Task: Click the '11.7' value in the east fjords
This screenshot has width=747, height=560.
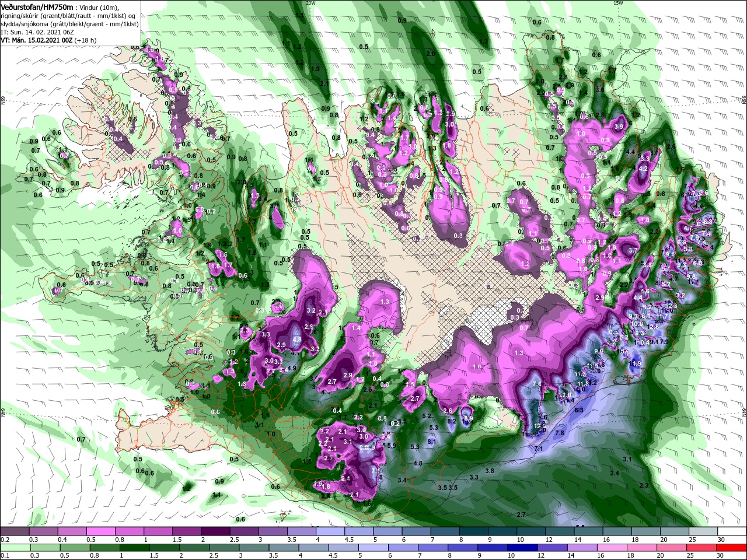Action: [662, 317]
